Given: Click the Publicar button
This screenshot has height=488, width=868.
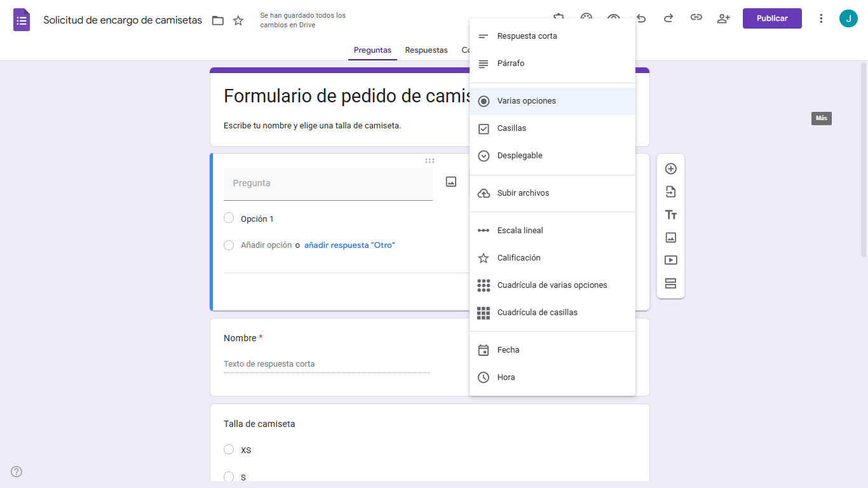Looking at the screenshot, I should tap(772, 18).
